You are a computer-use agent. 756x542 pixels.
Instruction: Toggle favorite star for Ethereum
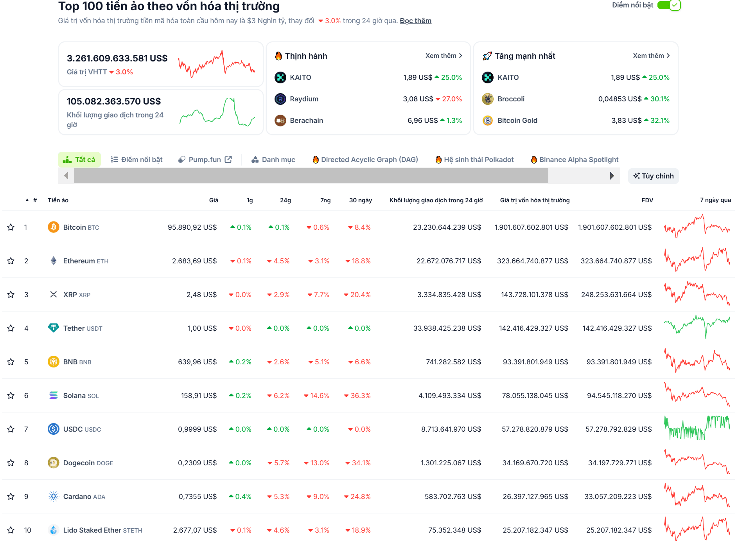(x=11, y=261)
